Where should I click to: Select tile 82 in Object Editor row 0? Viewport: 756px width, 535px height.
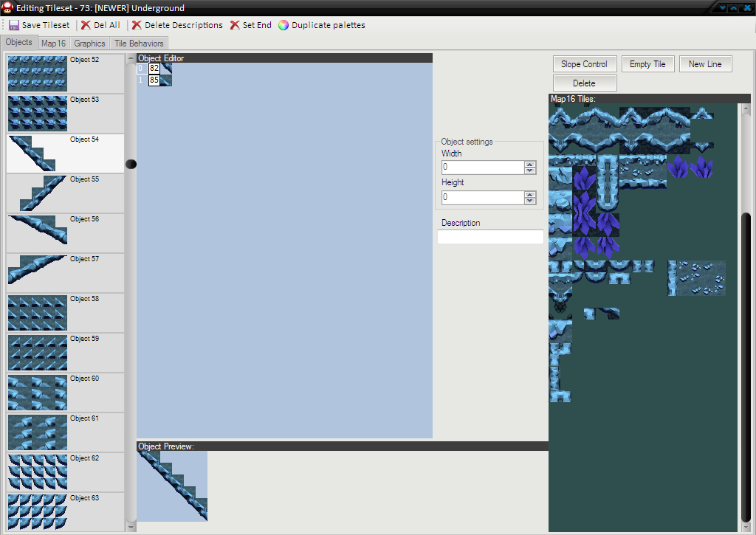[x=154, y=68]
